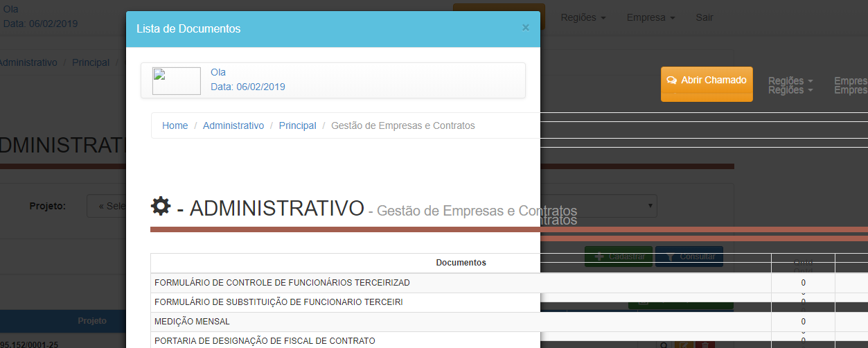Close the Lista de Documentos dialog
Image resolution: width=868 pixels, height=348 pixels.
click(x=526, y=28)
